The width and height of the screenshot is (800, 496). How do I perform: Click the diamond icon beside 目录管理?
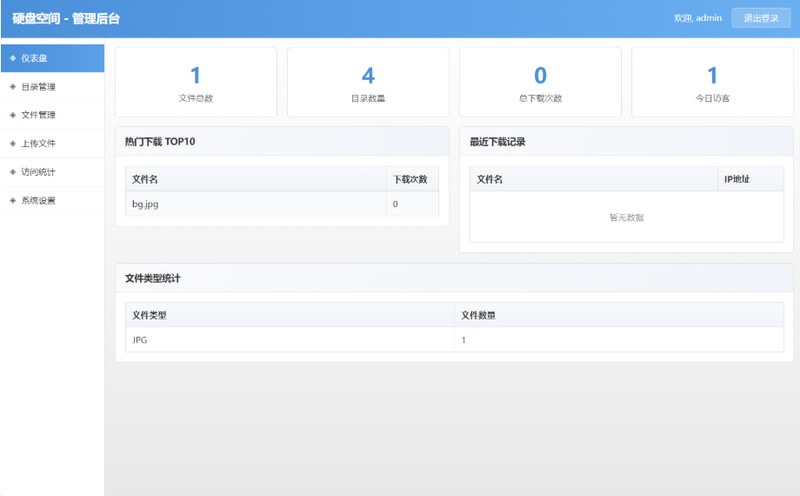[x=12, y=87]
